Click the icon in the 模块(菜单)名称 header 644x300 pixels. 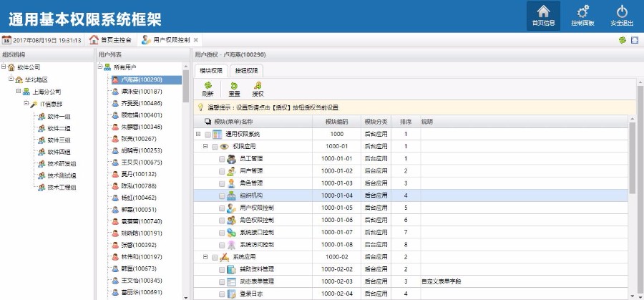[208, 122]
